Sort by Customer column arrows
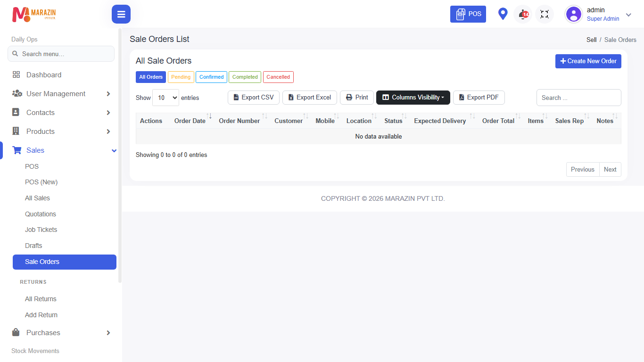644x362 pixels. (x=305, y=116)
